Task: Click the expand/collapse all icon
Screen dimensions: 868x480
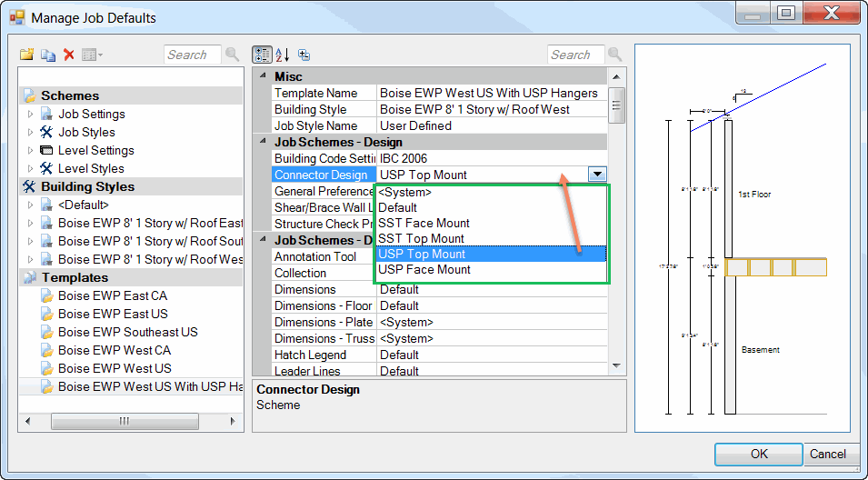Action: tap(304, 55)
